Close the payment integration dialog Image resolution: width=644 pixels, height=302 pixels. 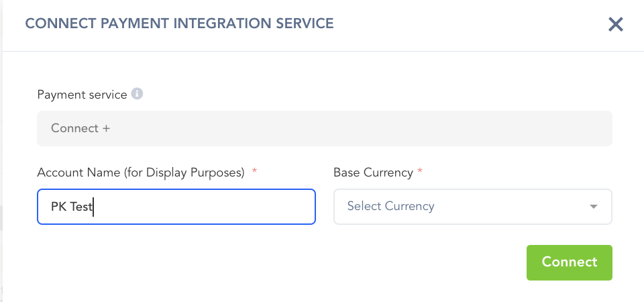coord(616,25)
